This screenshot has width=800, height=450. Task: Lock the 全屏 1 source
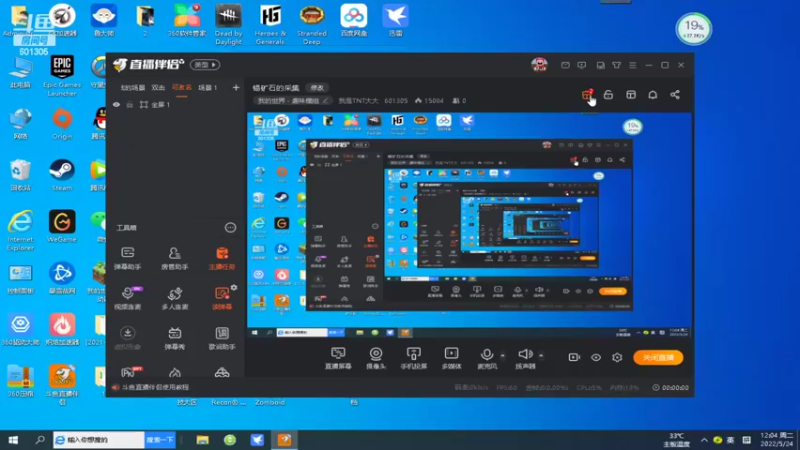coord(130,105)
